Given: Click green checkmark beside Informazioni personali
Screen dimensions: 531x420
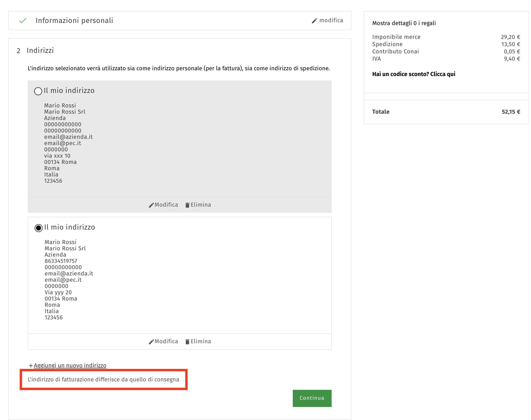Looking at the screenshot, I should (x=23, y=21).
